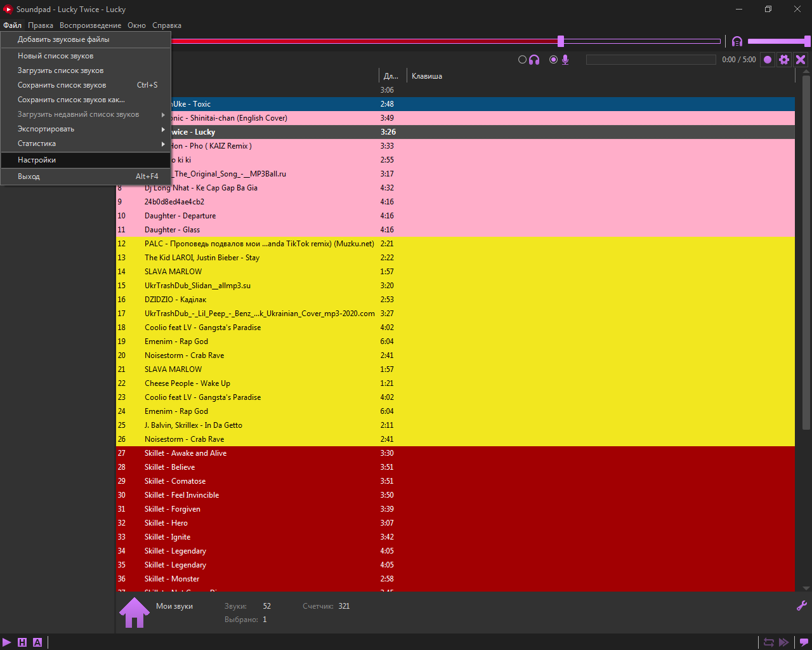Select the row Daughter - Glass
The height and width of the screenshot is (650, 812).
tap(455, 230)
